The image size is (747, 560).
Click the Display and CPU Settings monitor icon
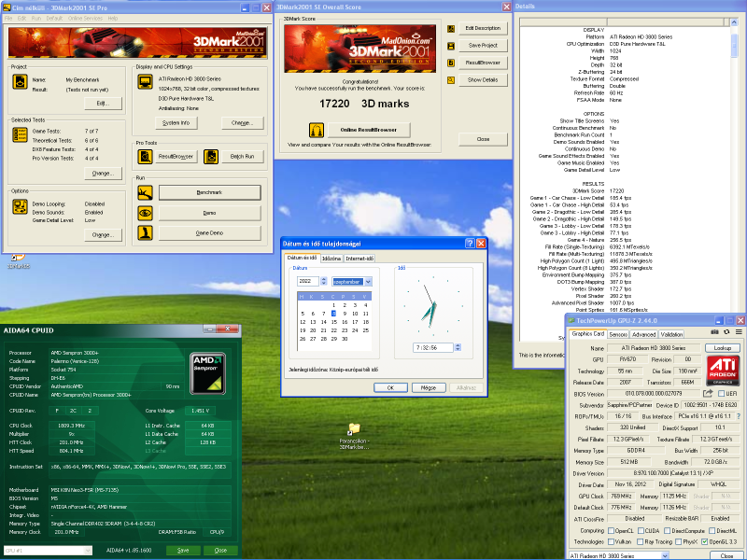[x=145, y=81]
